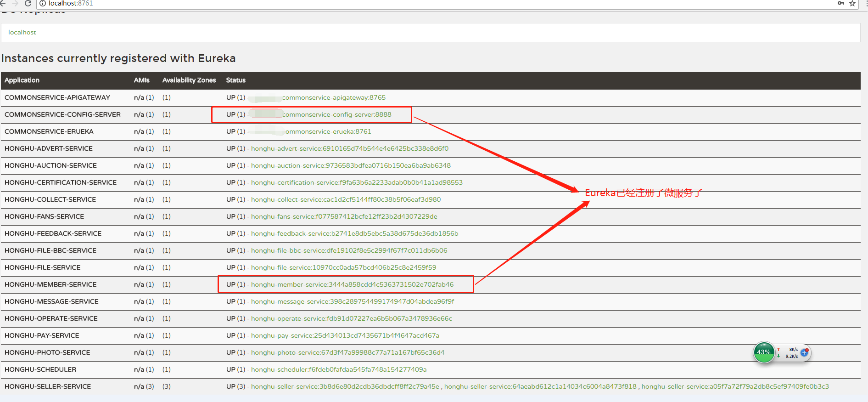The height and width of the screenshot is (402, 868).
Task: Open honghu-seller-service:3b8d6e80 instance link
Action: (345, 386)
